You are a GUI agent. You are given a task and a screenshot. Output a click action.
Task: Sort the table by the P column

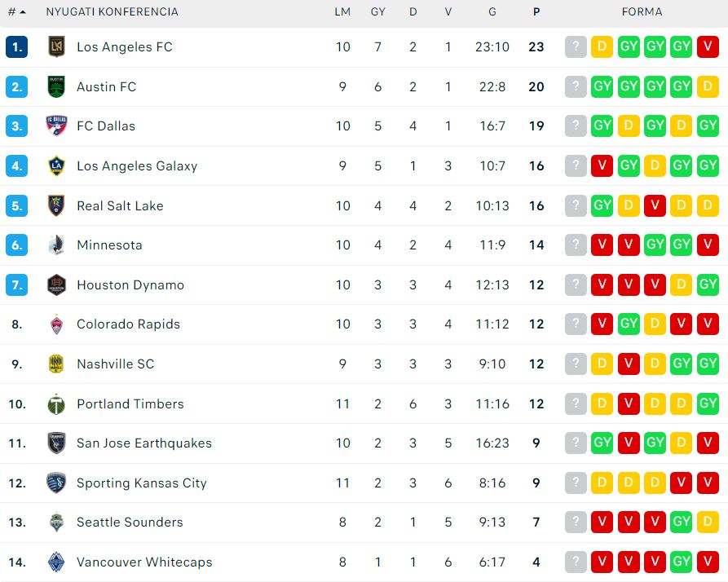(536, 11)
